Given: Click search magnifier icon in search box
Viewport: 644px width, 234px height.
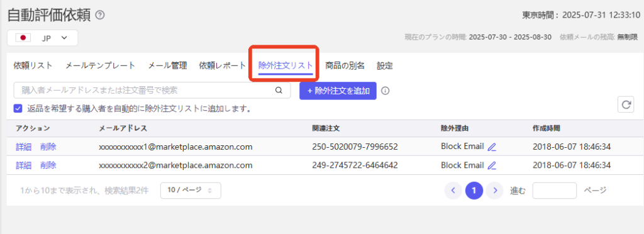Looking at the screenshot, I should (279, 91).
